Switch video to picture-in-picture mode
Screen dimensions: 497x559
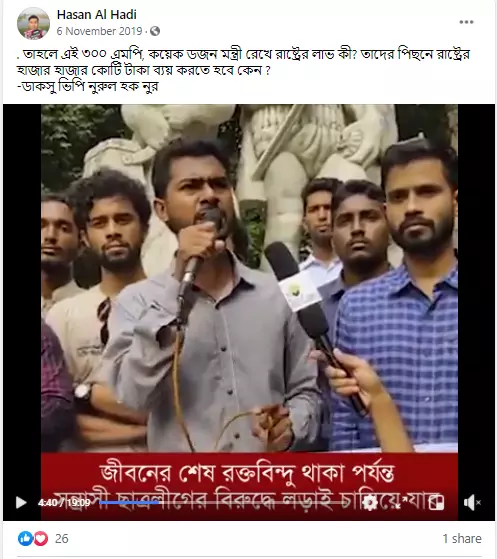(436, 503)
